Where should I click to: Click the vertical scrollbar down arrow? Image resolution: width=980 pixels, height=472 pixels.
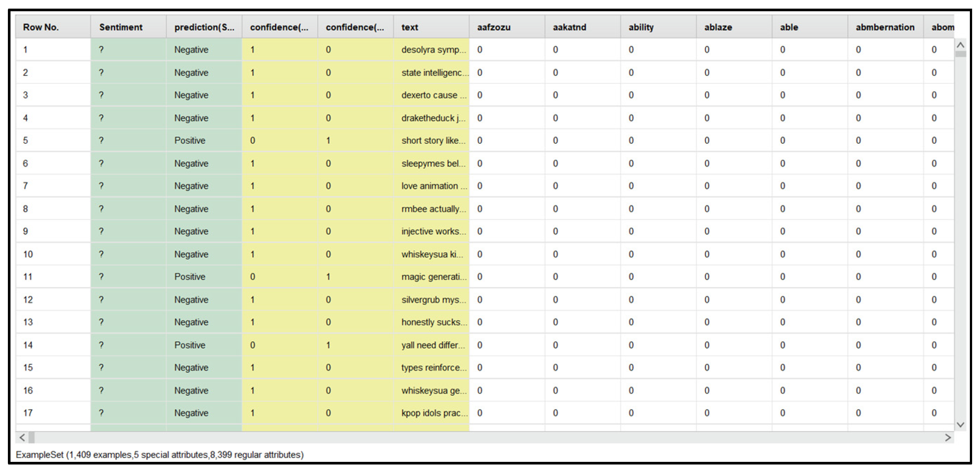tap(960, 424)
